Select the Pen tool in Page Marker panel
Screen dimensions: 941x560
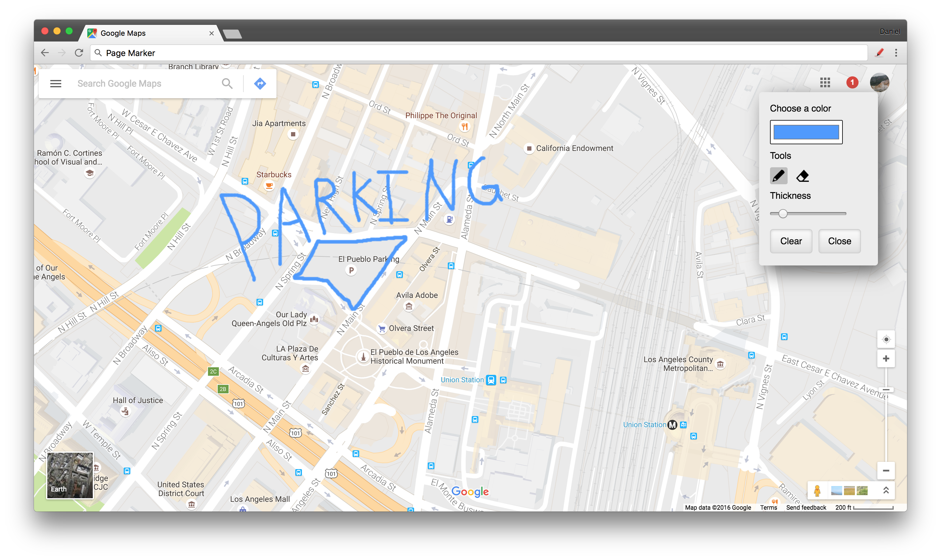(779, 175)
